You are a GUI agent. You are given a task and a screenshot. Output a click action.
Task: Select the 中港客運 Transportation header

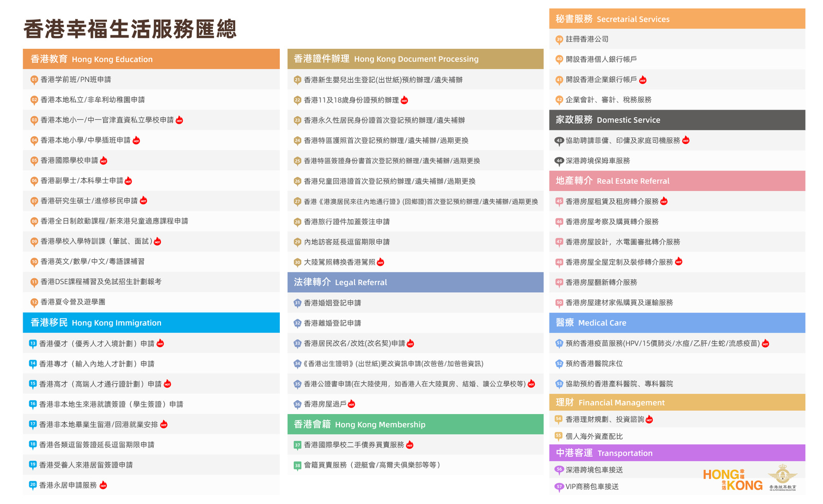click(x=677, y=453)
